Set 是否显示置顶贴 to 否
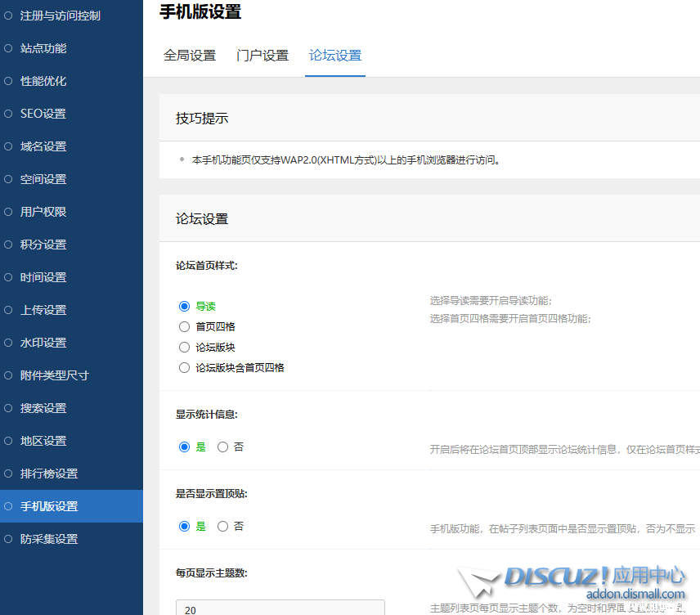Image resolution: width=700 pixels, height=615 pixels. tap(222, 526)
